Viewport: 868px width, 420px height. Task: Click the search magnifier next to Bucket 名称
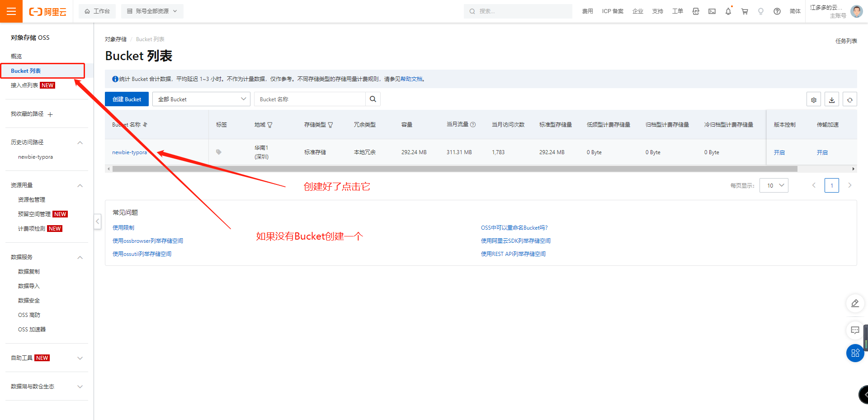(x=373, y=99)
